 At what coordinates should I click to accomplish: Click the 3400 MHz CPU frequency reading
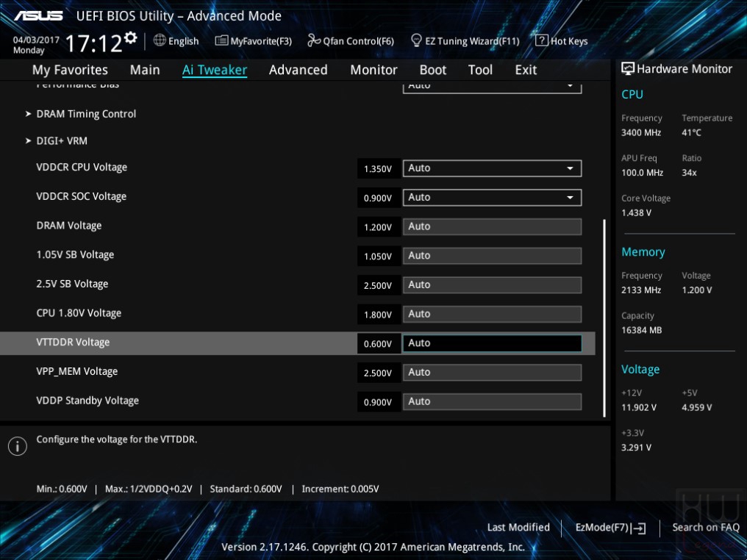click(641, 133)
